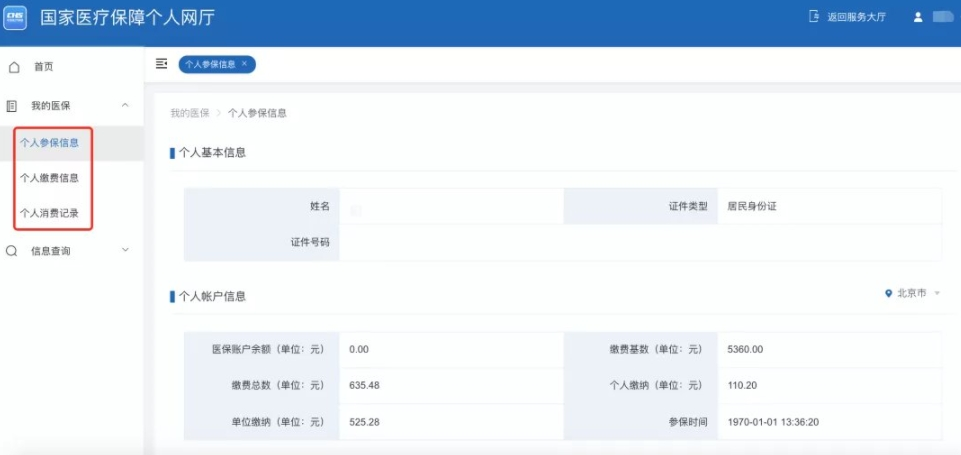Toggle the sidebar collapse hamburger icon

[161, 63]
